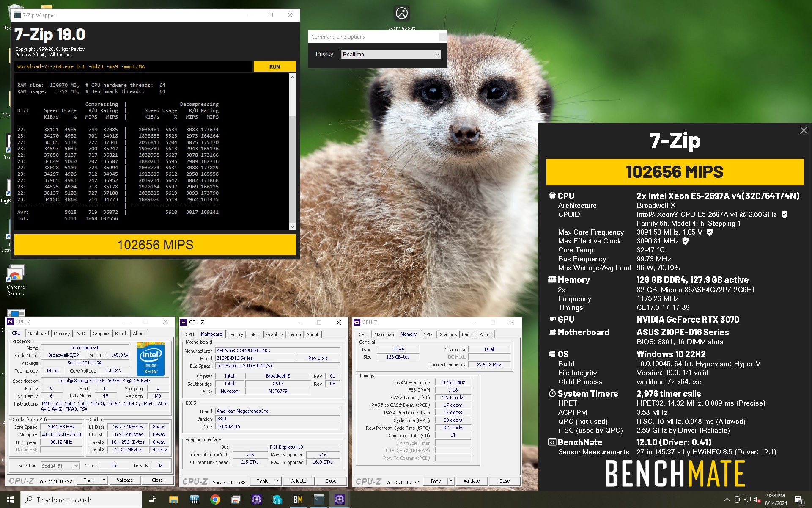
Task: Open Task View from the taskbar
Action: 152,500
